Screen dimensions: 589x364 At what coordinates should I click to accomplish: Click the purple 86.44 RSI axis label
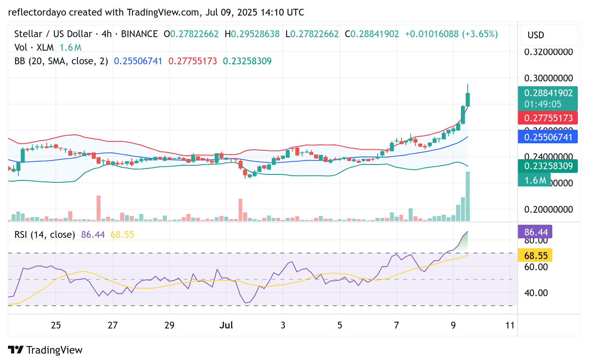click(x=535, y=232)
